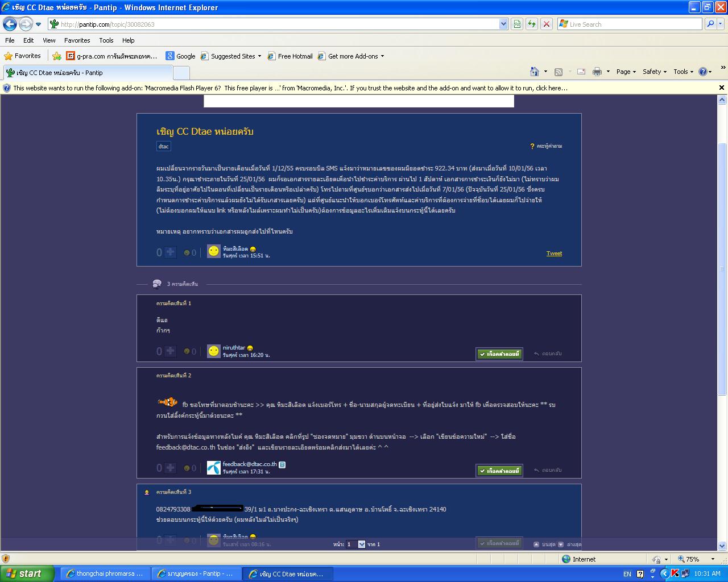
Task: Click the reply link on comment 1
Action: pos(548,354)
